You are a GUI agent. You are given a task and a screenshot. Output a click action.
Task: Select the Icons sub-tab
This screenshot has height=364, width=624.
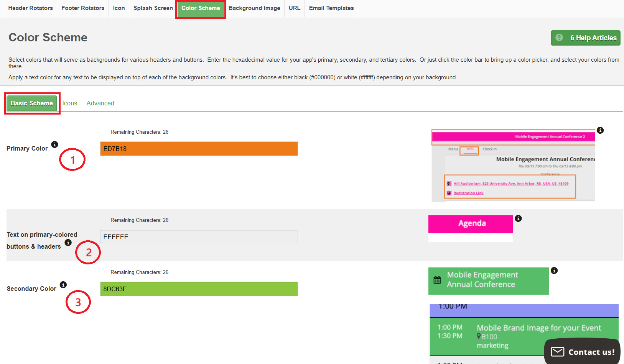70,103
